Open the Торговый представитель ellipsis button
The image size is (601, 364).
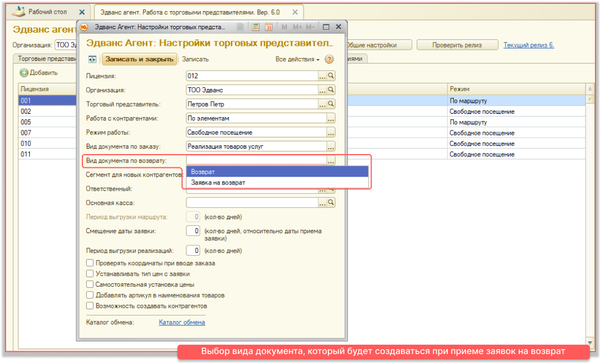coord(322,104)
